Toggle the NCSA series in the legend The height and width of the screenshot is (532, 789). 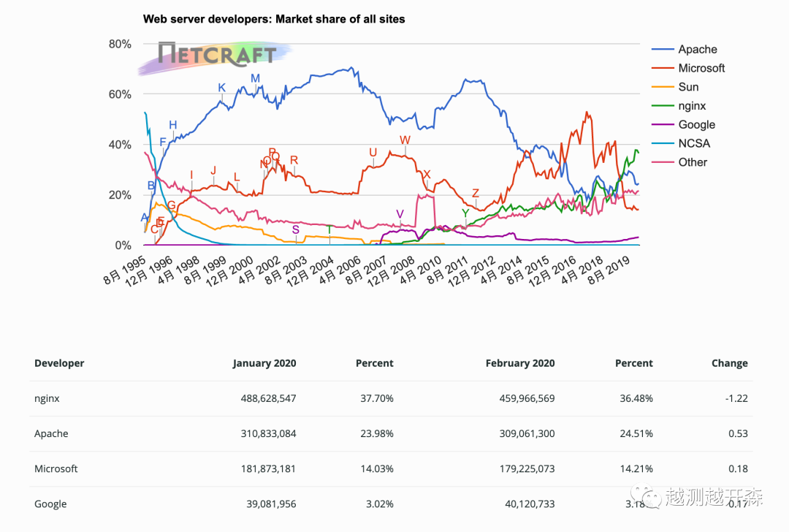coord(694,143)
